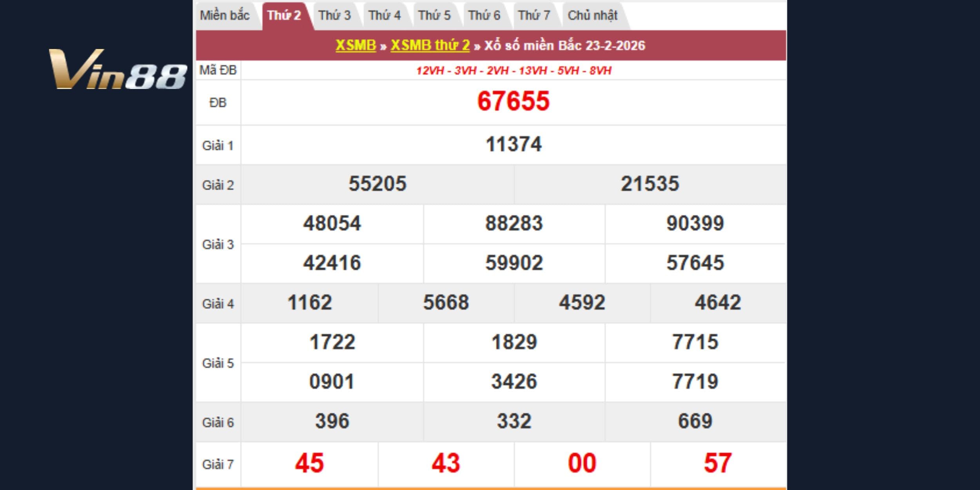This screenshot has height=490, width=980.
Task: Click the special prize number 67655
Action: tap(513, 102)
